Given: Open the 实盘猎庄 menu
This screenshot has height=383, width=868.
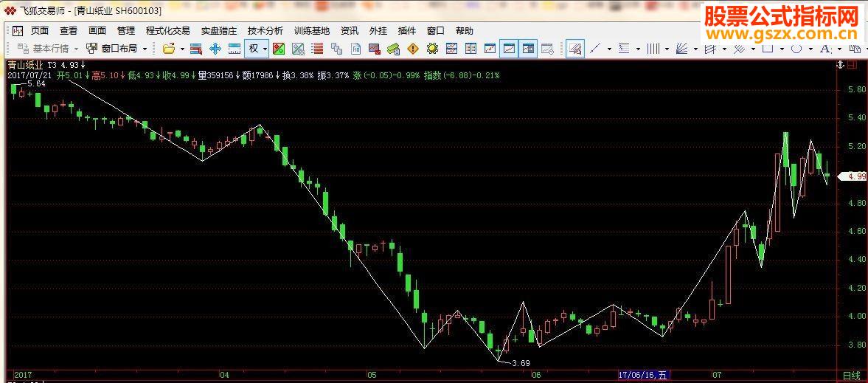Looking at the screenshot, I should (219, 31).
